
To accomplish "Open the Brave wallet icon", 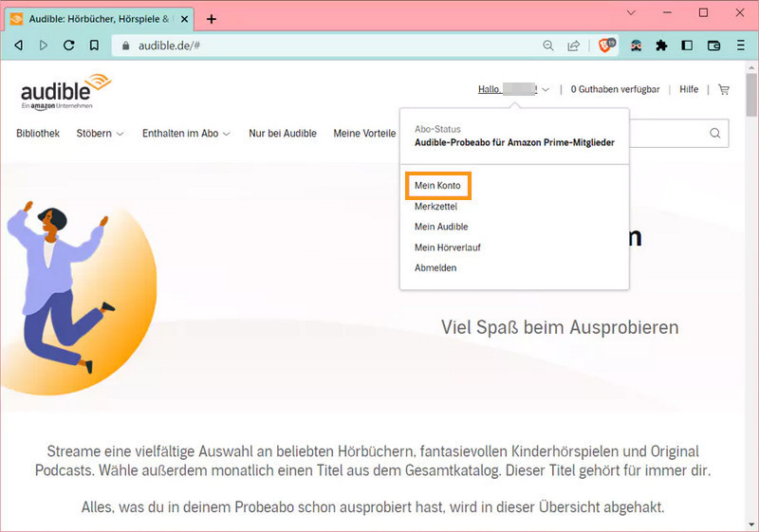I will tap(714, 46).
